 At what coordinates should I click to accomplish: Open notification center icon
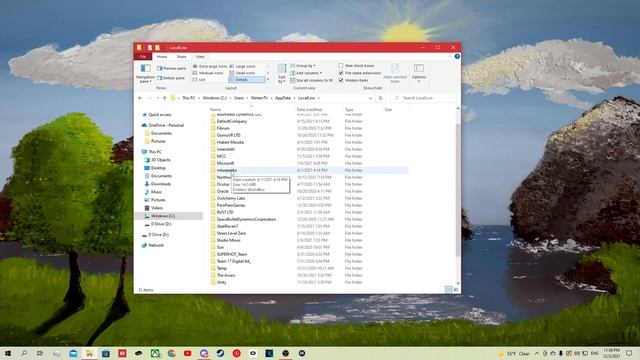point(629,353)
